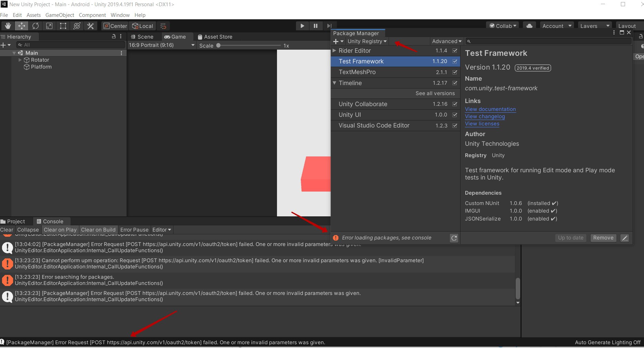Click the Remove package button

603,238
